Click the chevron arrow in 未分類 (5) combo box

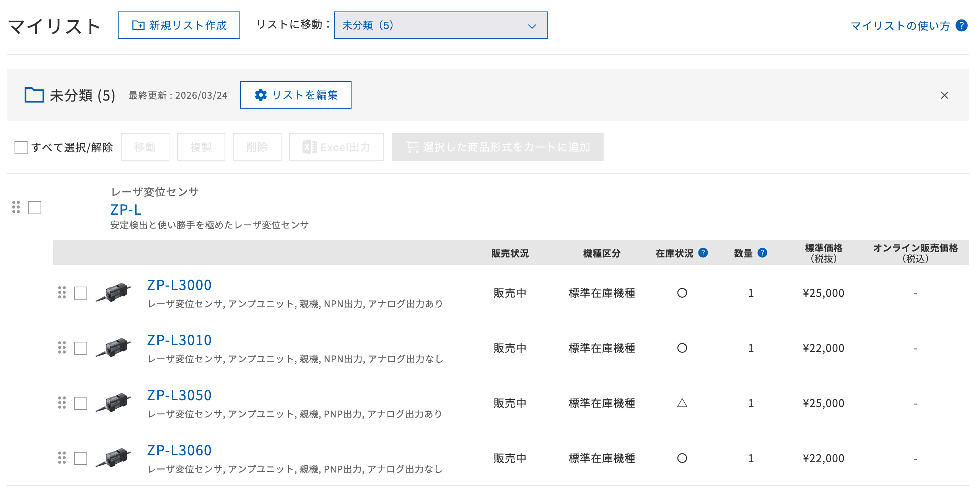tap(532, 26)
